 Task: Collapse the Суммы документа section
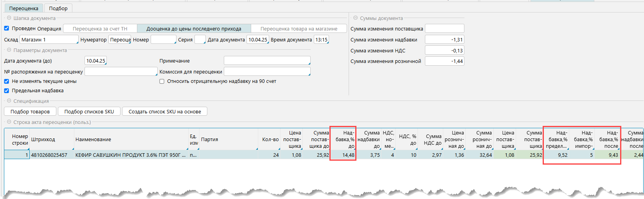pos(355,18)
